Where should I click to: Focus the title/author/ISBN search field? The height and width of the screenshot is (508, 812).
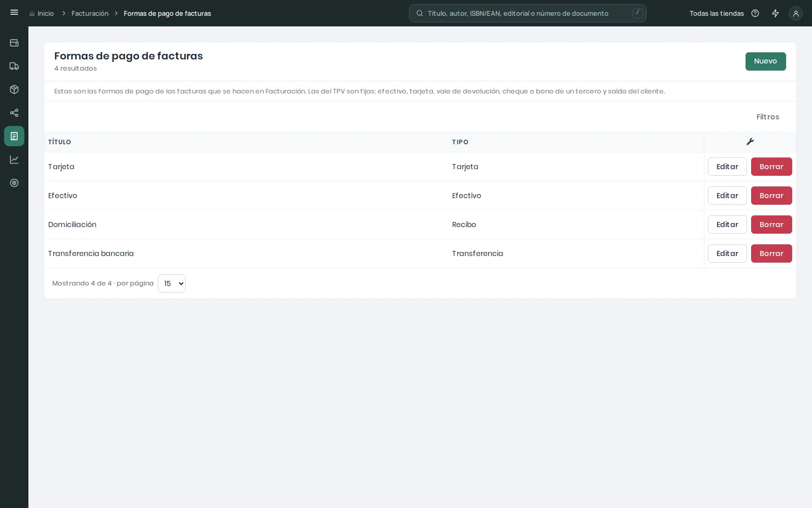click(x=528, y=13)
